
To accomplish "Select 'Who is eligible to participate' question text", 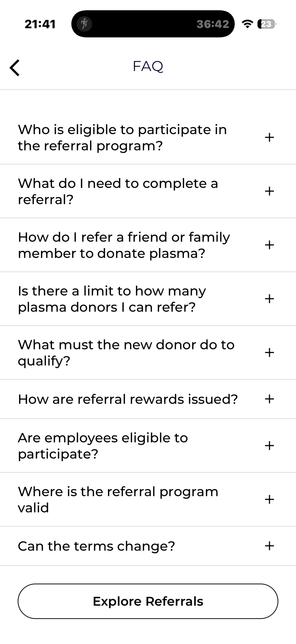I will pos(122,138).
